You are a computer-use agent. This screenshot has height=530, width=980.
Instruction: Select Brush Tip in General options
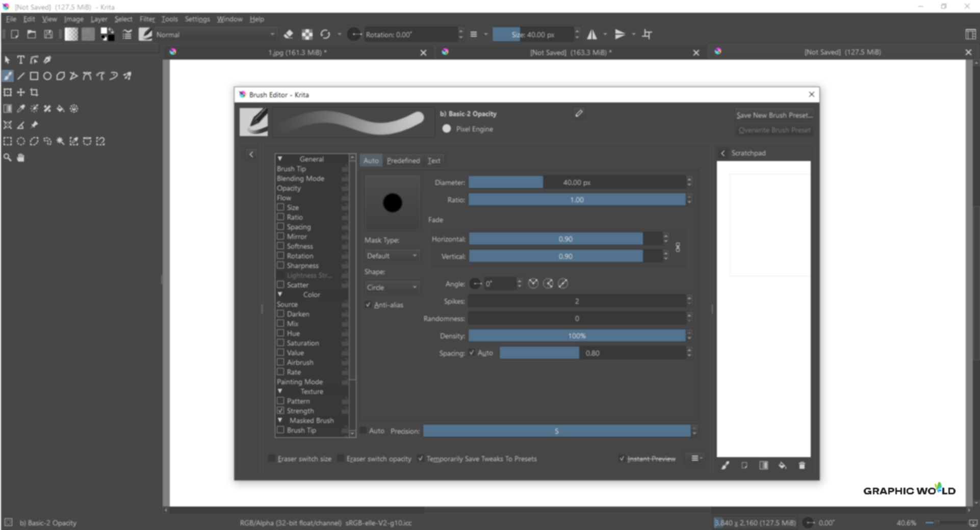pyautogui.click(x=292, y=169)
